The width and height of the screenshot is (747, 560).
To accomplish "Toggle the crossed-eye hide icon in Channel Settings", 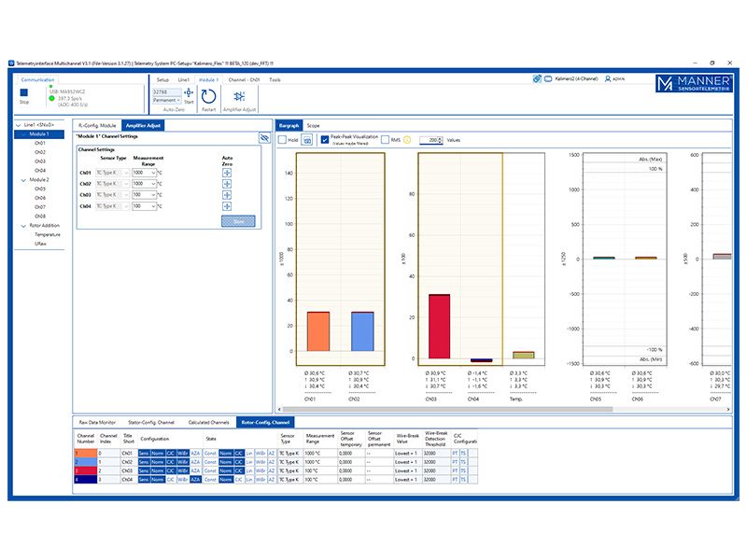I will point(264,138).
